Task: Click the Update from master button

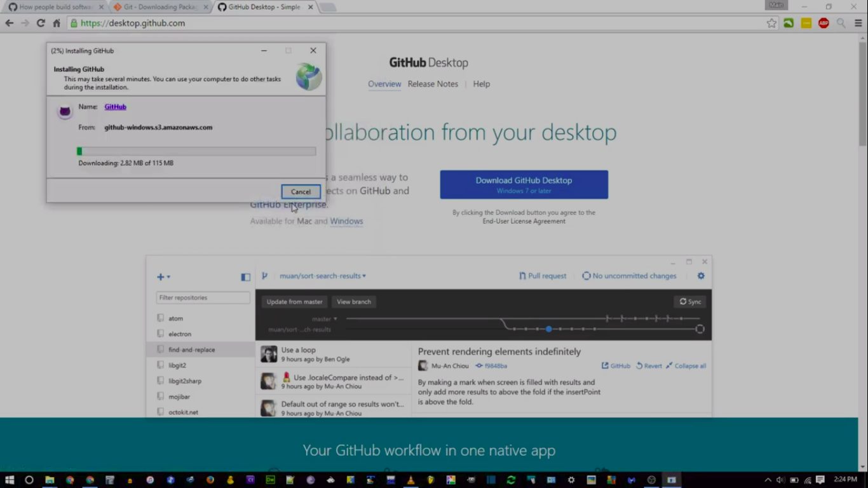Action: point(294,302)
